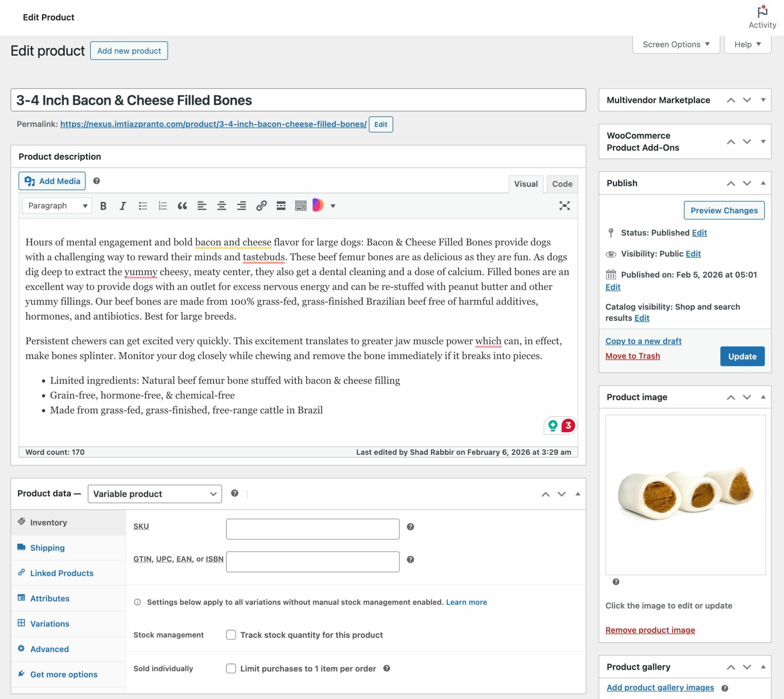Click the Update button to save changes

coord(742,356)
